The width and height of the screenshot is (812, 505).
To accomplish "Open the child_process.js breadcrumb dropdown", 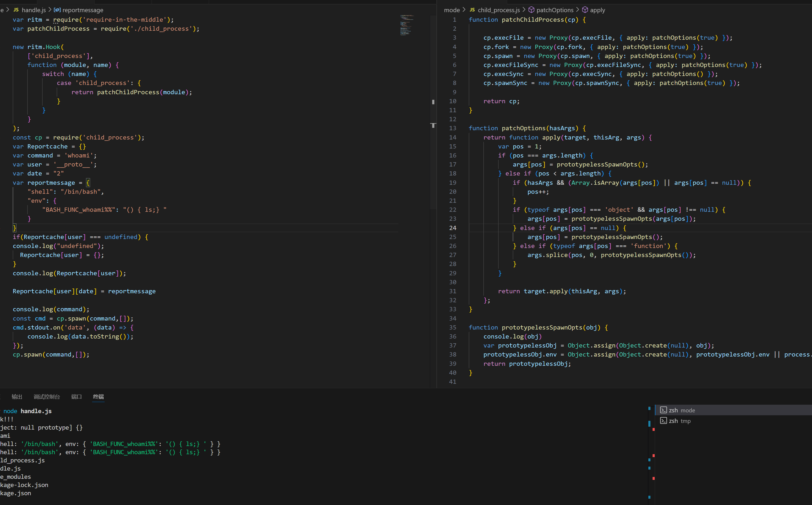I will coord(498,10).
